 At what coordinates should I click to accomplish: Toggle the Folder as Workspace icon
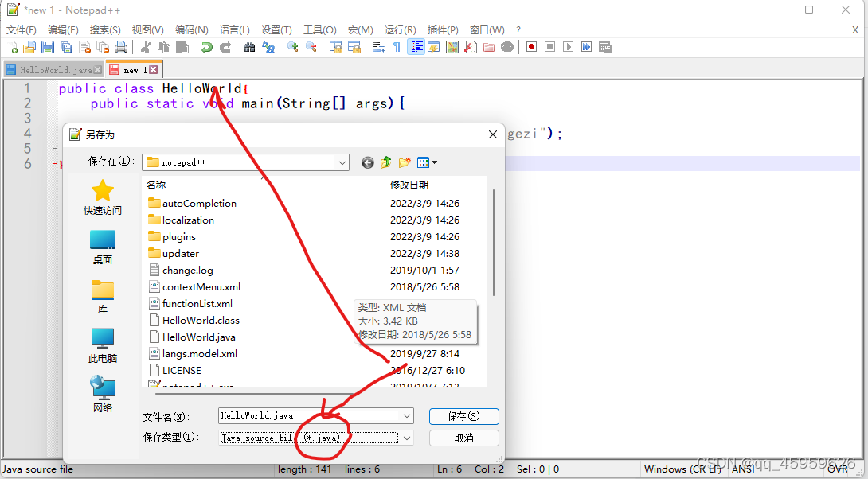pos(489,47)
